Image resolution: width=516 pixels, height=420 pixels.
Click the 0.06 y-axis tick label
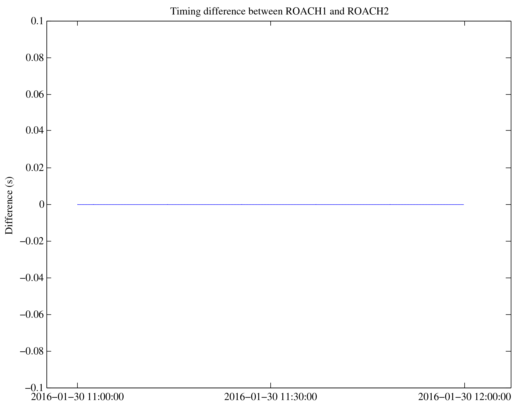pos(34,95)
